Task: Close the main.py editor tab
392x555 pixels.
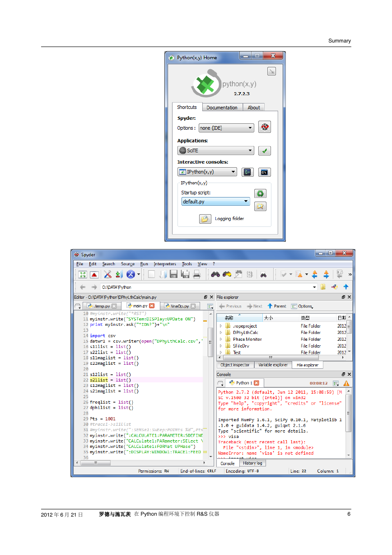Action: click(152, 306)
